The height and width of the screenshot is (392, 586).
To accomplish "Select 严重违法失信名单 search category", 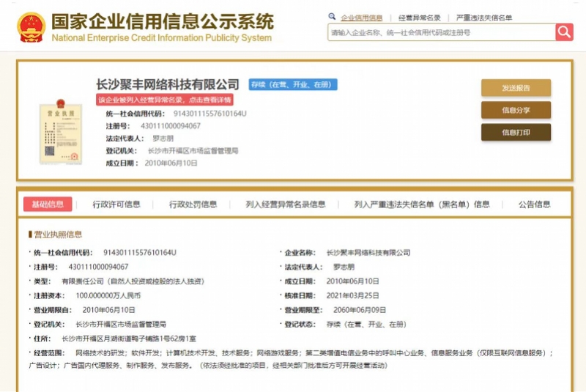I will coord(484,18).
